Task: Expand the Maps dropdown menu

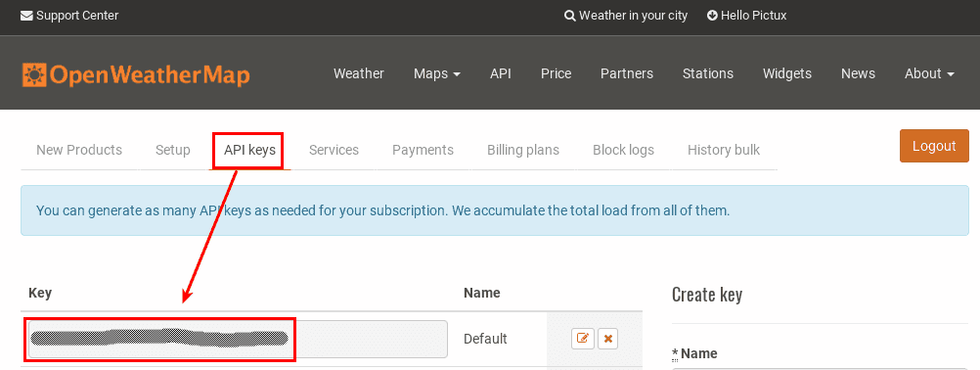Action: 437,73
